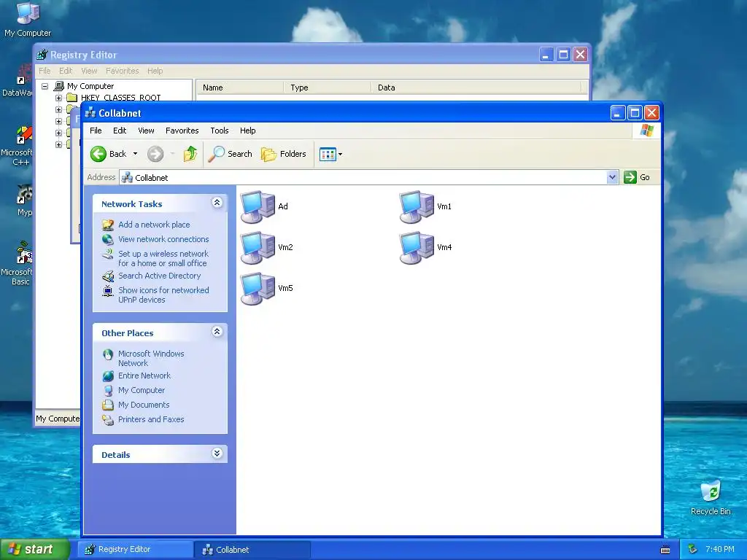747x560 pixels.
Task: Click the Collabnet taskbar button
Action: click(253, 550)
